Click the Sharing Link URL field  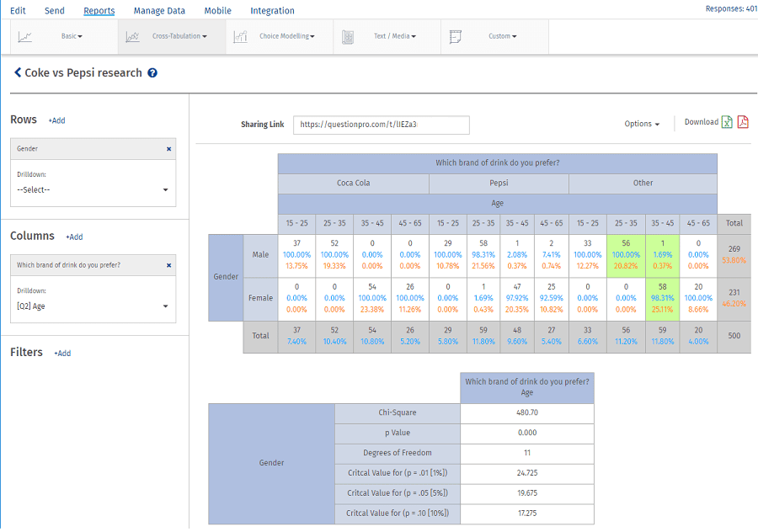381,125
